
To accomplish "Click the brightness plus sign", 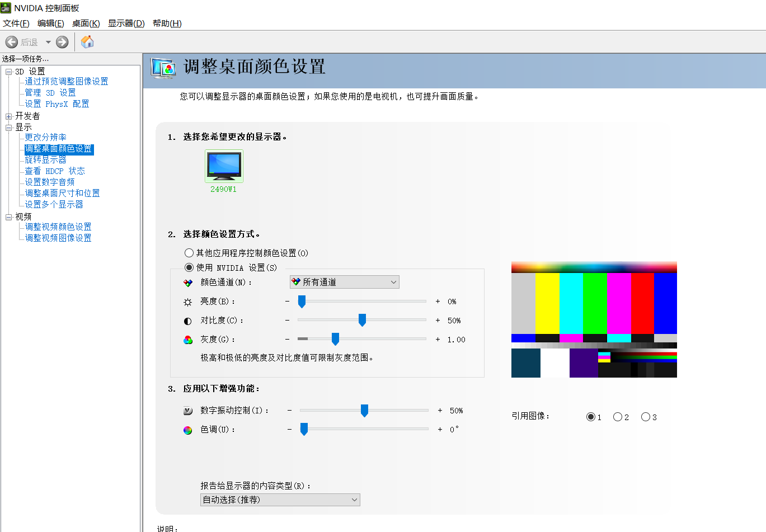I will tap(438, 302).
